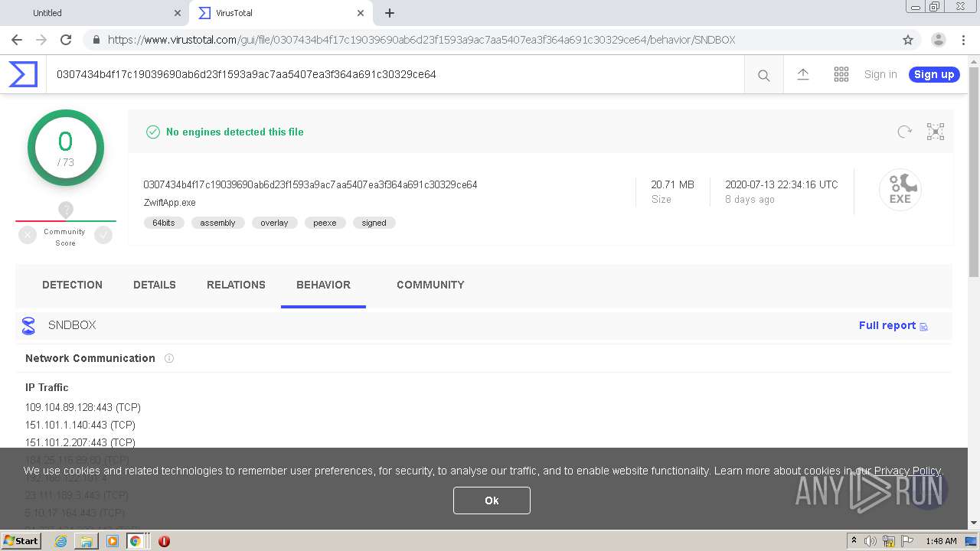Image resolution: width=980 pixels, height=551 pixels.
Task: Show hidden system tray icons
Action: pyautogui.click(x=854, y=541)
